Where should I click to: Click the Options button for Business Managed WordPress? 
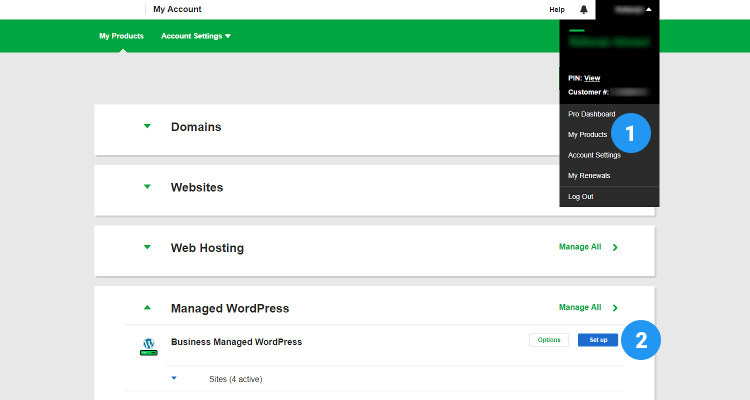[549, 340]
